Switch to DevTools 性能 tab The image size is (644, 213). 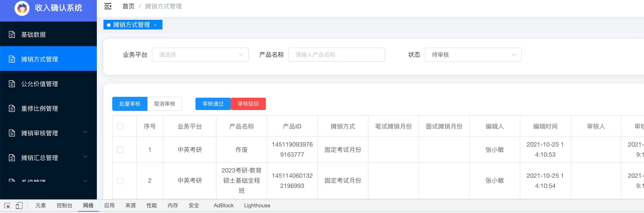pyautogui.click(x=152, y=206)
